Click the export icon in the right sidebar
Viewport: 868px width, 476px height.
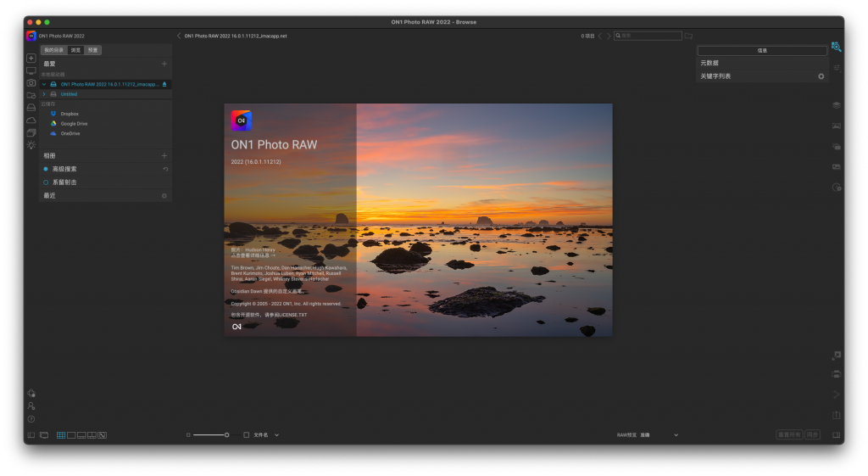tap(837, 415)
